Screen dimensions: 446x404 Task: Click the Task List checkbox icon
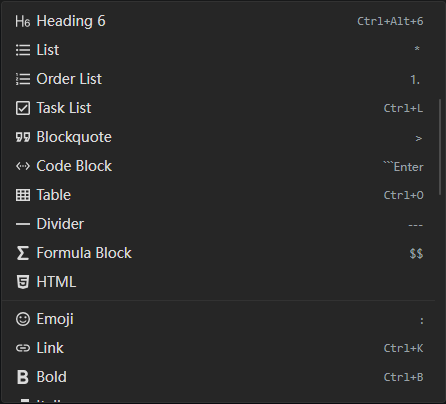(x=23, y=108)
